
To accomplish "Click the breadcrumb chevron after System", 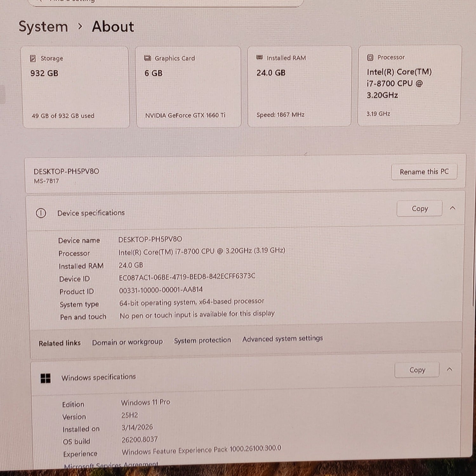I will 80,26.
